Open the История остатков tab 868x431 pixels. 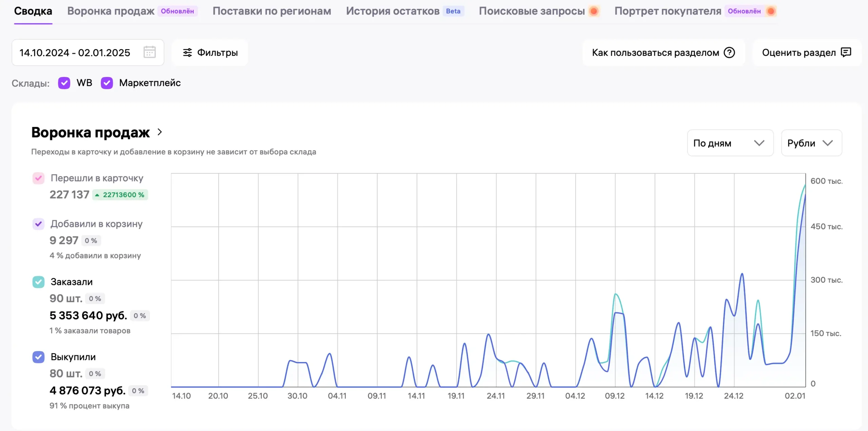(x=393, y=11)
